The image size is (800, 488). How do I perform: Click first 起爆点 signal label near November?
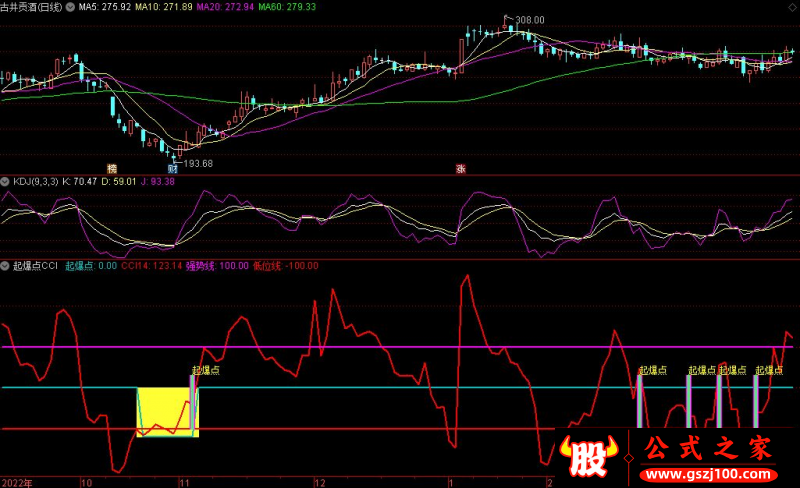tap(206, 369)
